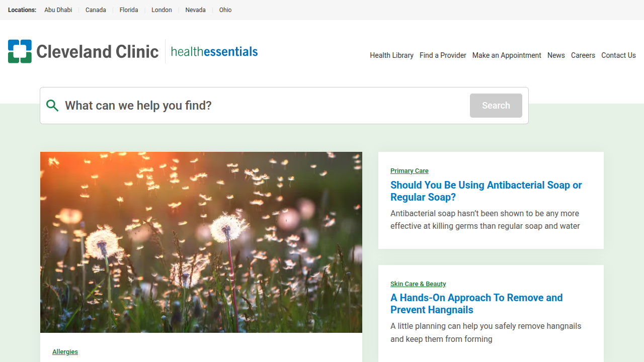Image resolution: width=644 pixels, height=362 pixels.
Task: Open the Allergies category link
Action: coord(65,352)
